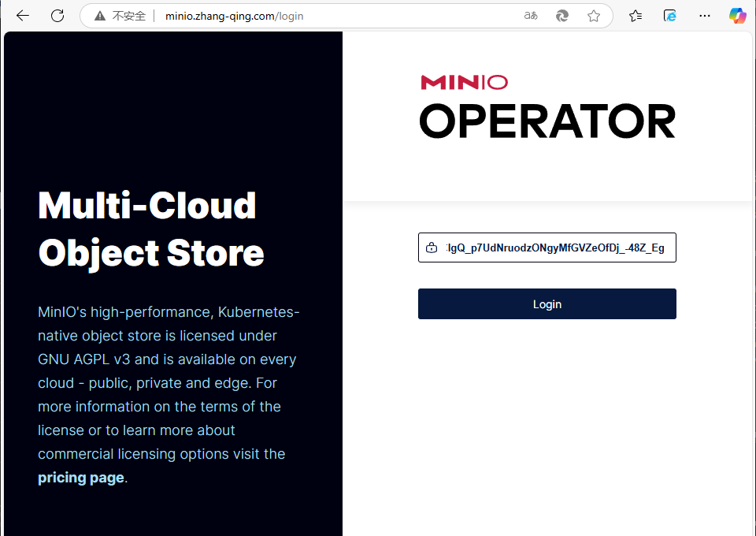The height and width of the screenshot is (536, 756).
Task: Click the 不安全 not-secure label
Action: click(128, 16)
